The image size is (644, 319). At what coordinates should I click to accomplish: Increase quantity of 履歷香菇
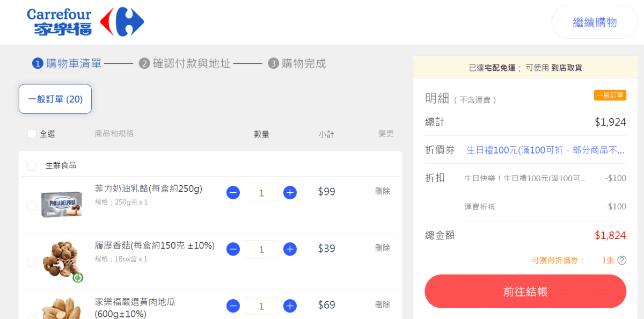click(290, 249)
